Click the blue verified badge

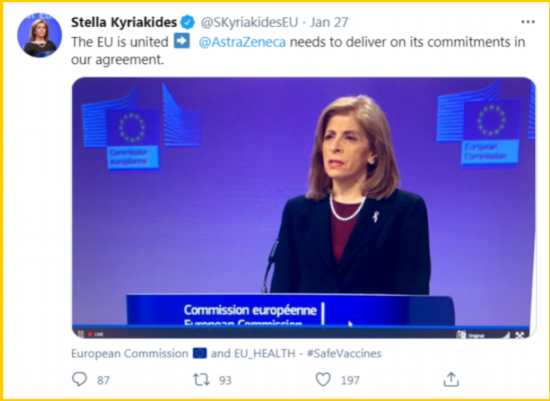point(188,22)
